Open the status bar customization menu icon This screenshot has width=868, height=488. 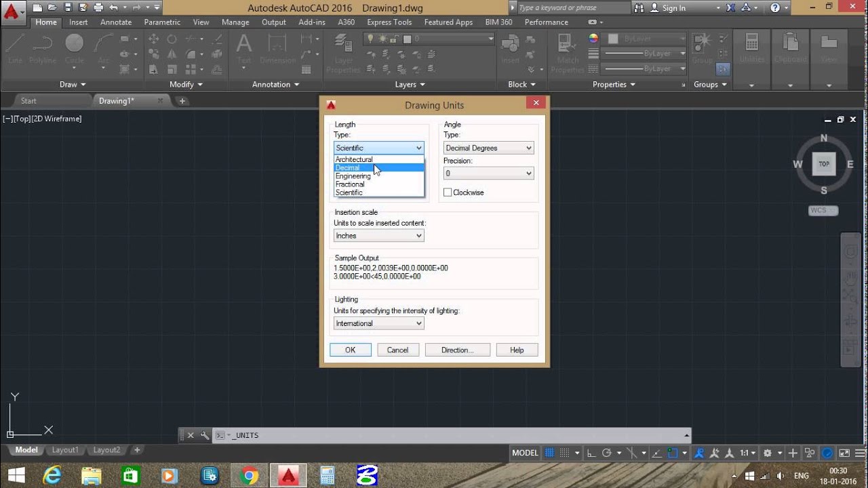[859, 453]
